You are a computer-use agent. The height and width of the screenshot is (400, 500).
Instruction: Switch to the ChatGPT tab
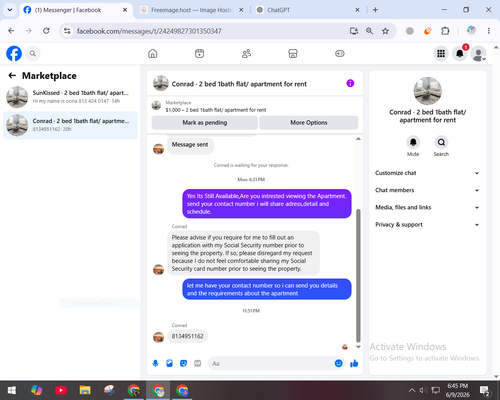click(308, 10)
